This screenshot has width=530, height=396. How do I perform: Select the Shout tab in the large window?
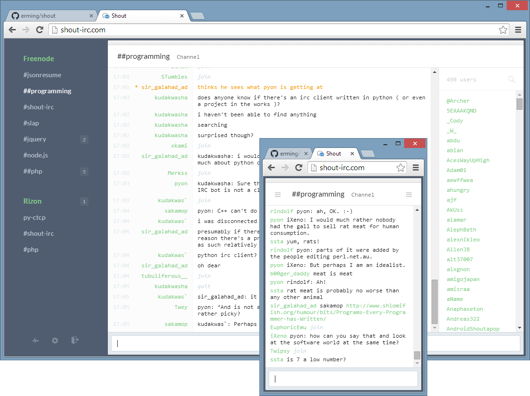144,16
